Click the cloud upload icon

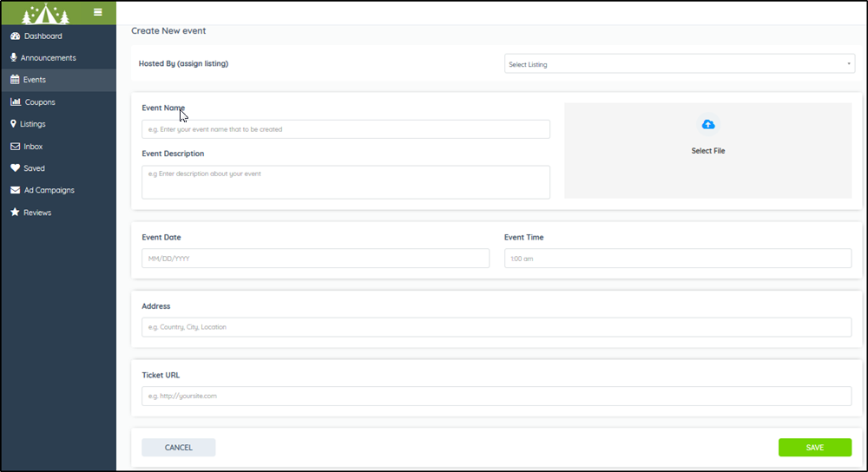pos(708,124)
